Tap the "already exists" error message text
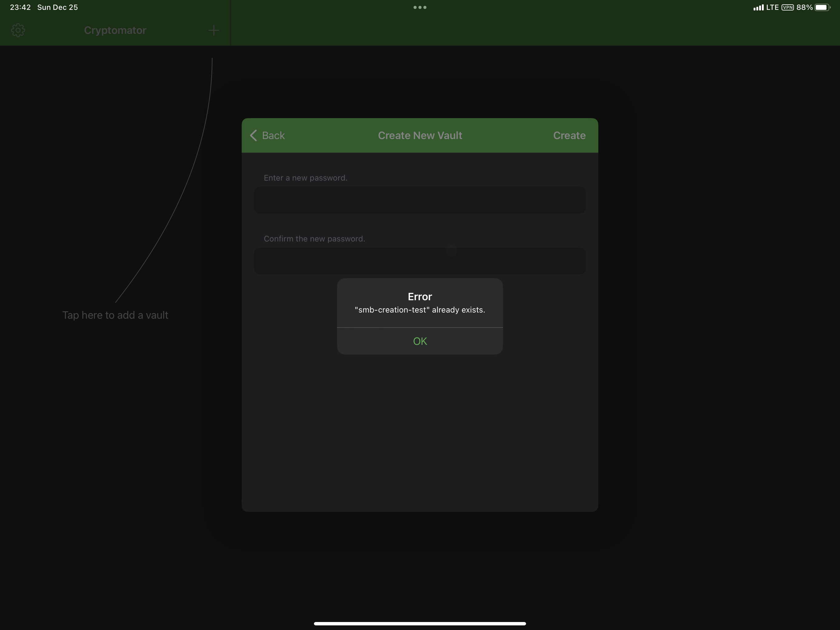Viewport: 840px width, 630px height. point(420,310)
